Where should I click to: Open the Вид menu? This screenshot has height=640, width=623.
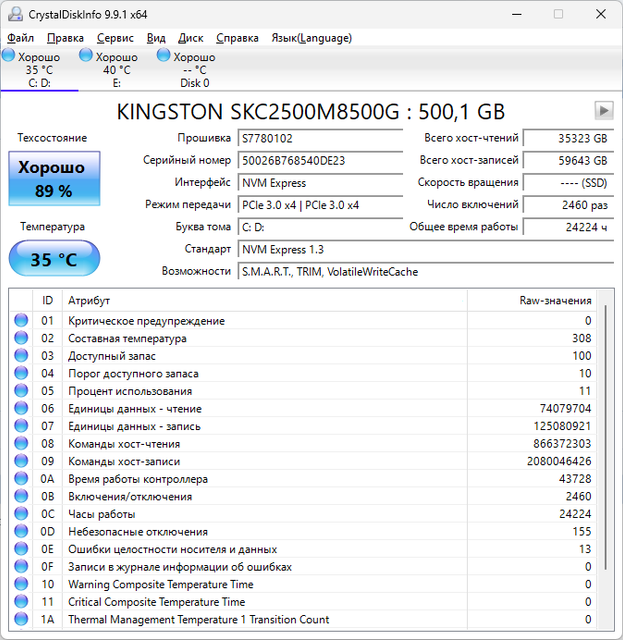[156, 38]
